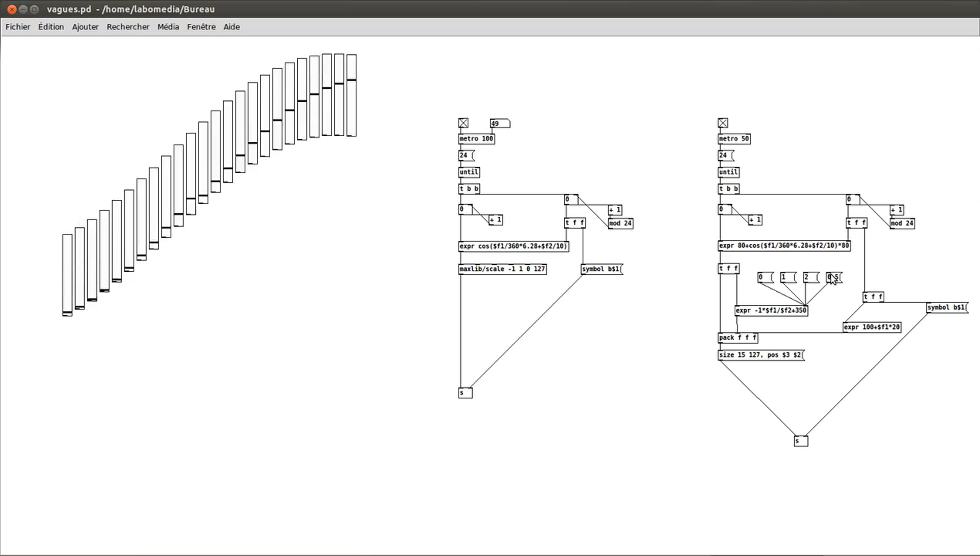Close the vagues.pd window
This screenshot has width=980, height=556.
(12, 9)
